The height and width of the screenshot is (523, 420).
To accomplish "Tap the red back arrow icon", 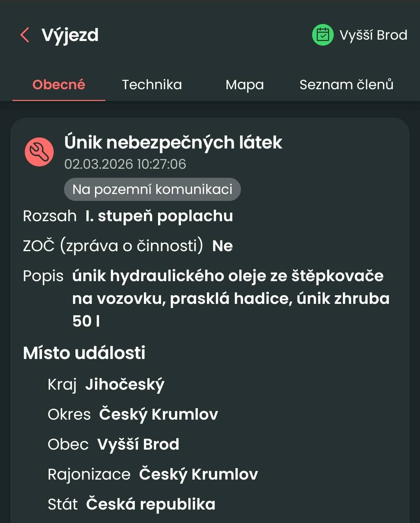I will [x=25, y=35].
